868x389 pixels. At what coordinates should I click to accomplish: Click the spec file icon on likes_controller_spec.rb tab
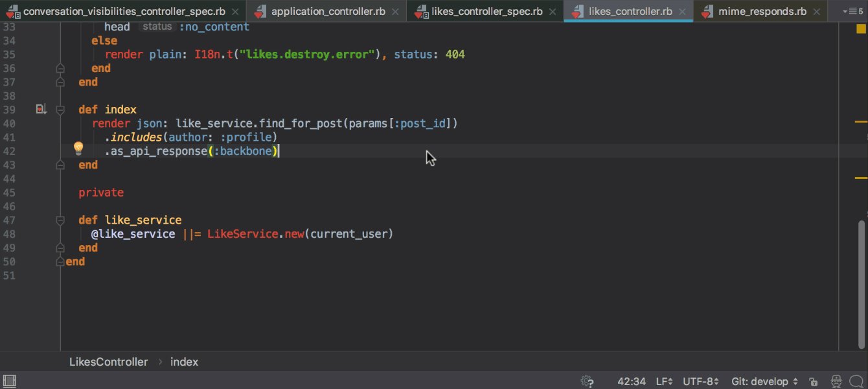[421, 12]
